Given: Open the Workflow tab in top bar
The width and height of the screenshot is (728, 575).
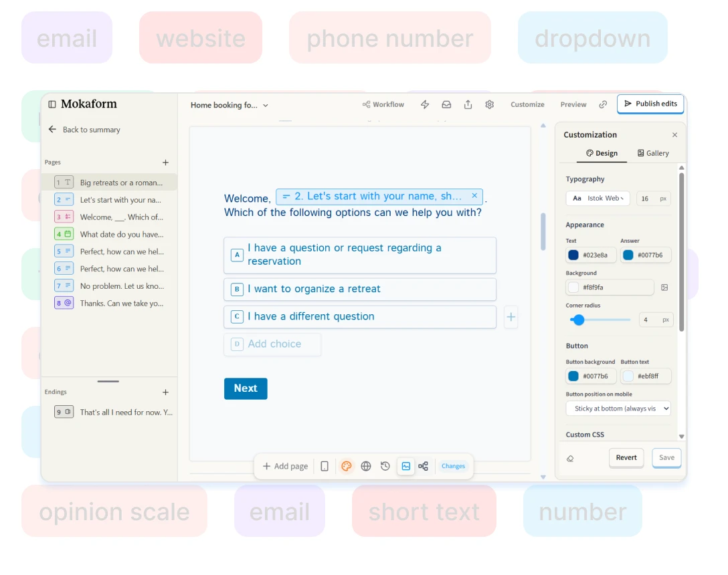Looking at the screenshot, I should coord(383,104).
